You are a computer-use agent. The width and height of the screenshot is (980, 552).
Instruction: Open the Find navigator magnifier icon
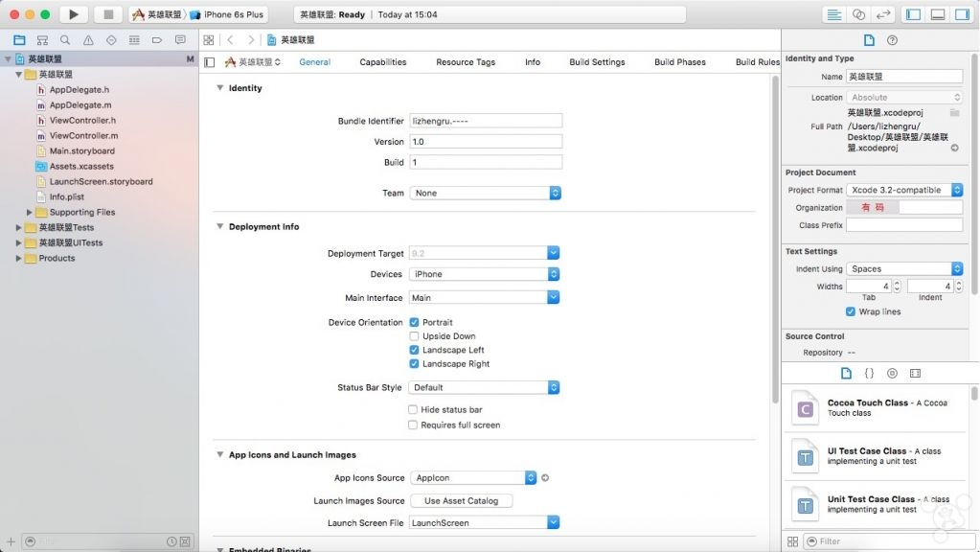pyautogui.click(x=65, y=40)
